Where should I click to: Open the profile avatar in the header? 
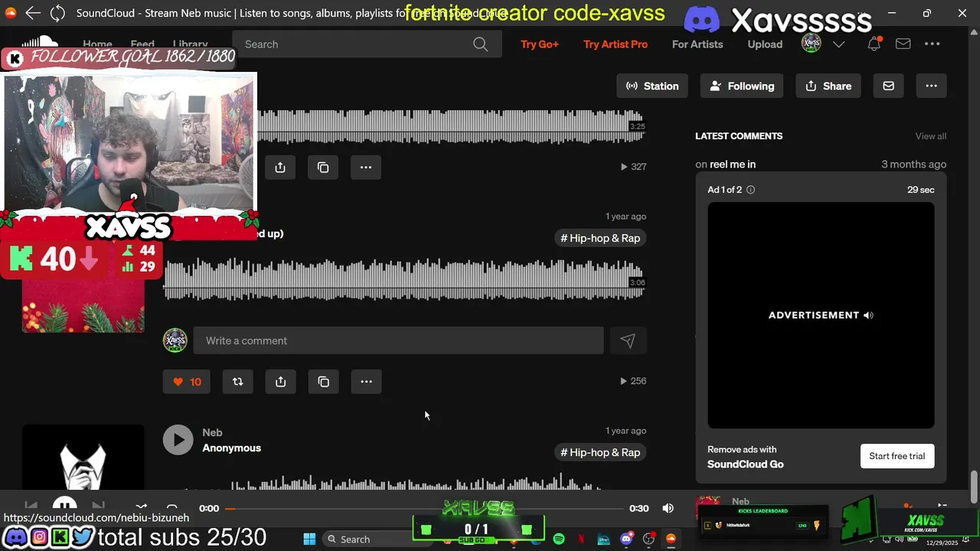pyautogui.click(x=811, y=44)
